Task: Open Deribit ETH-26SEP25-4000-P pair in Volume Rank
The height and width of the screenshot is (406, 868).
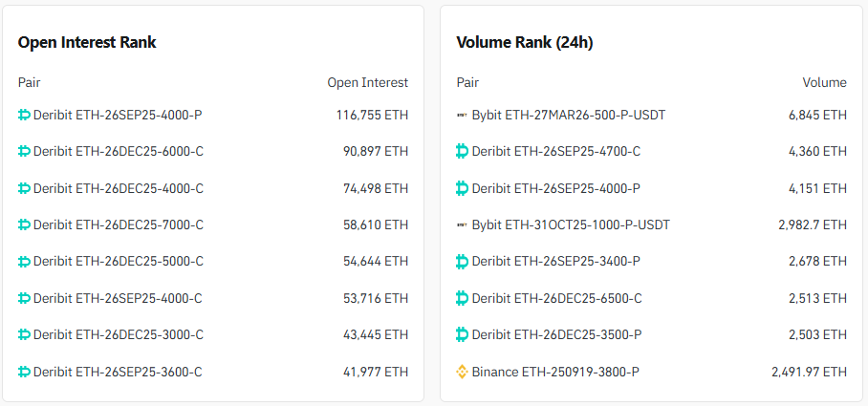Action: [556, 188]
